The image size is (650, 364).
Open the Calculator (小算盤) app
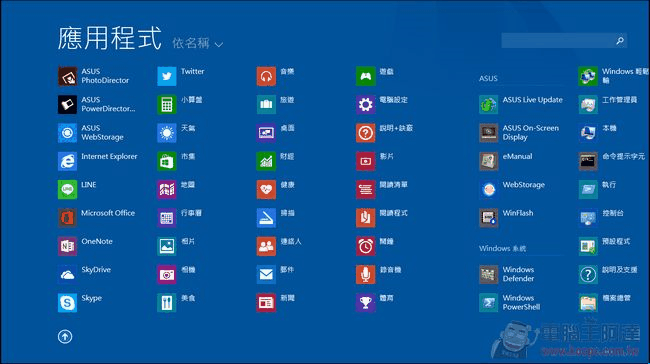pyautogui.click(x=180, y=104)
